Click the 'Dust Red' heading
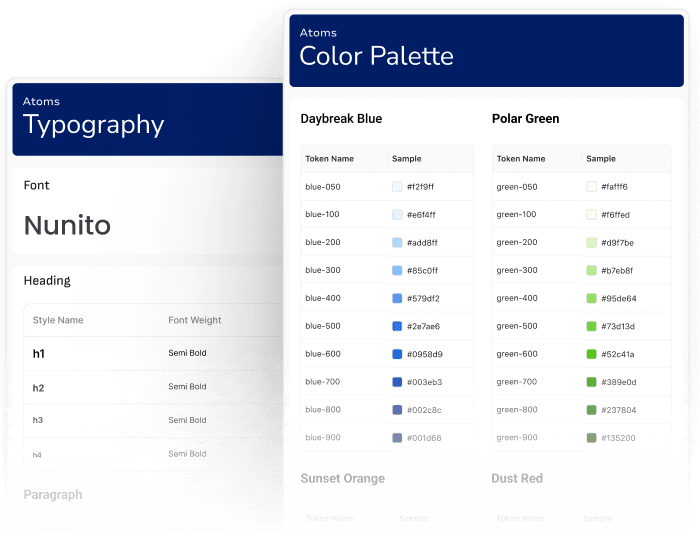 tap(517, 478)
